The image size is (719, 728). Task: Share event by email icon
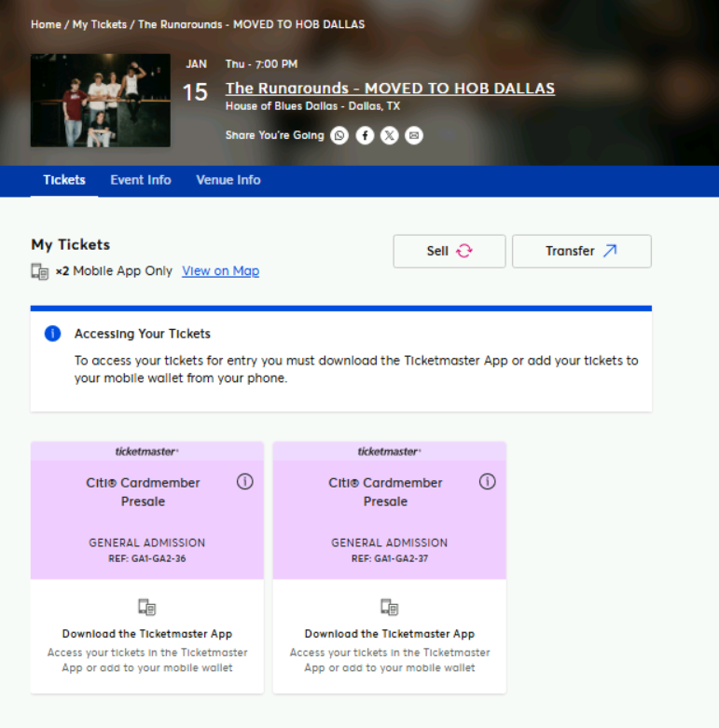[x=414, y=135]
